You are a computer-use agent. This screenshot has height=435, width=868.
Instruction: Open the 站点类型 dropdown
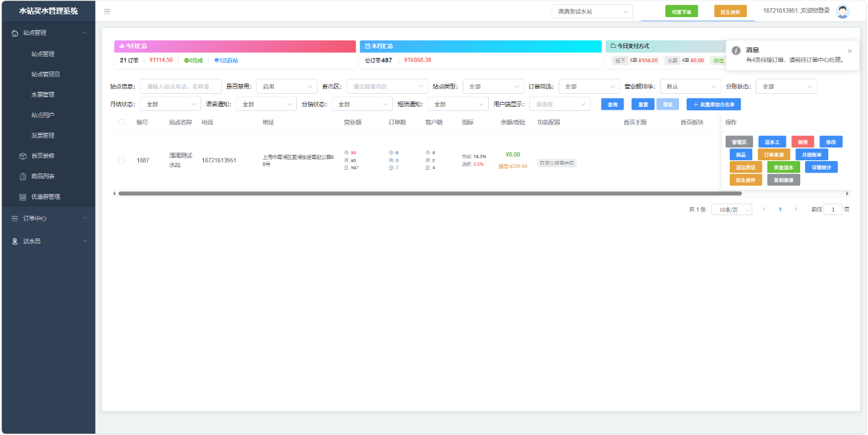(494, 86)
